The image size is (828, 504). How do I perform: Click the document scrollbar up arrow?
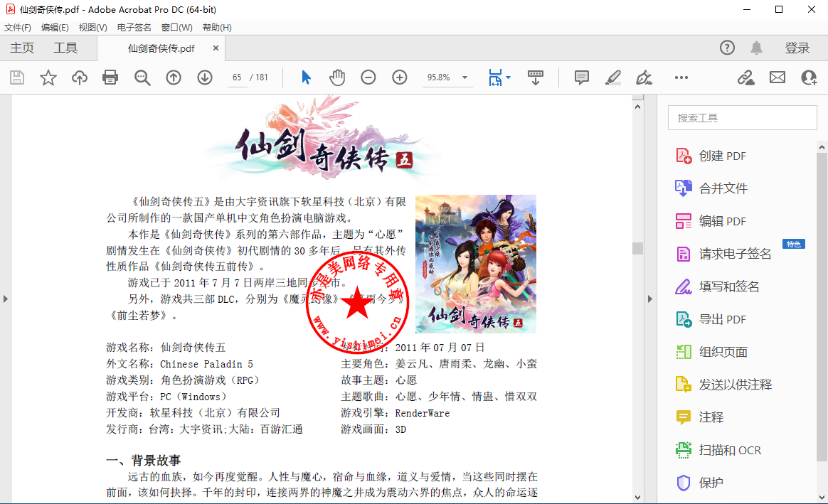tap(637, 107)
